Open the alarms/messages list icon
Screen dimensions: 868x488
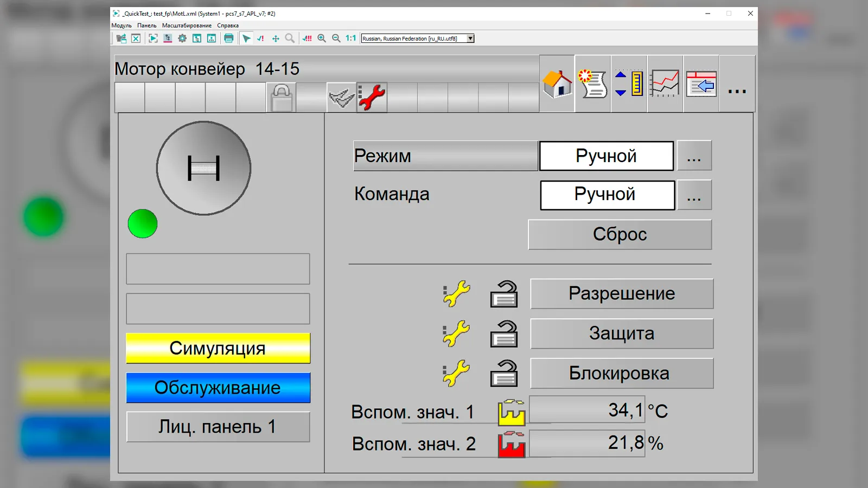(592, 84)
